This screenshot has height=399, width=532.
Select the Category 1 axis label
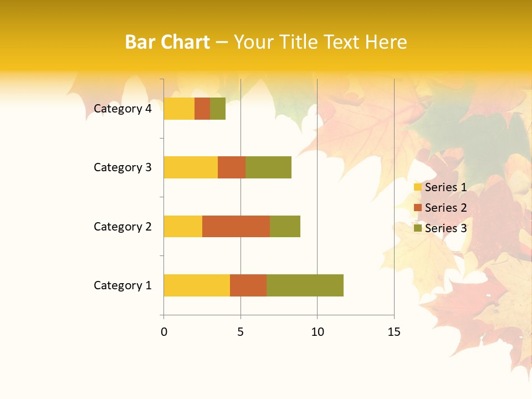coord(122,285)
